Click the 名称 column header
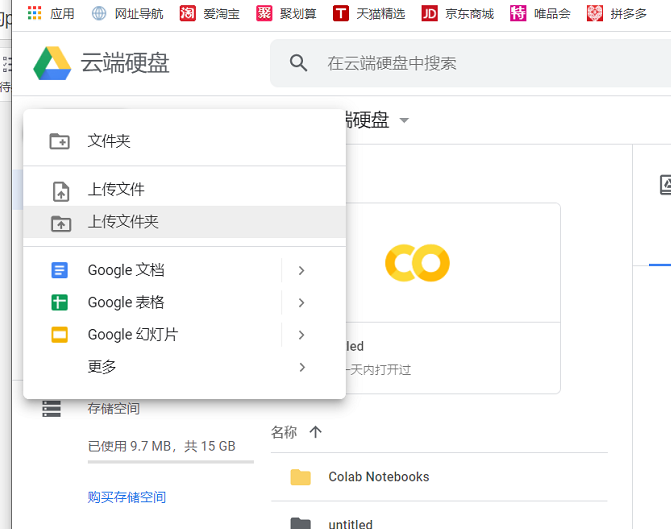Screen dimensions: 671x529 click(x=284, y=432)
